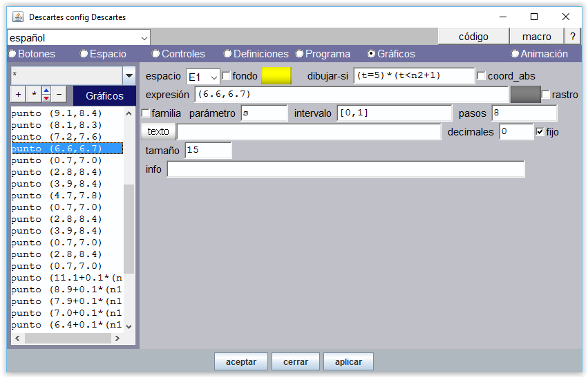Screen dimensions: 588x378
Task: Move selected graphic down with red arrow
Action: pos(46,98)
